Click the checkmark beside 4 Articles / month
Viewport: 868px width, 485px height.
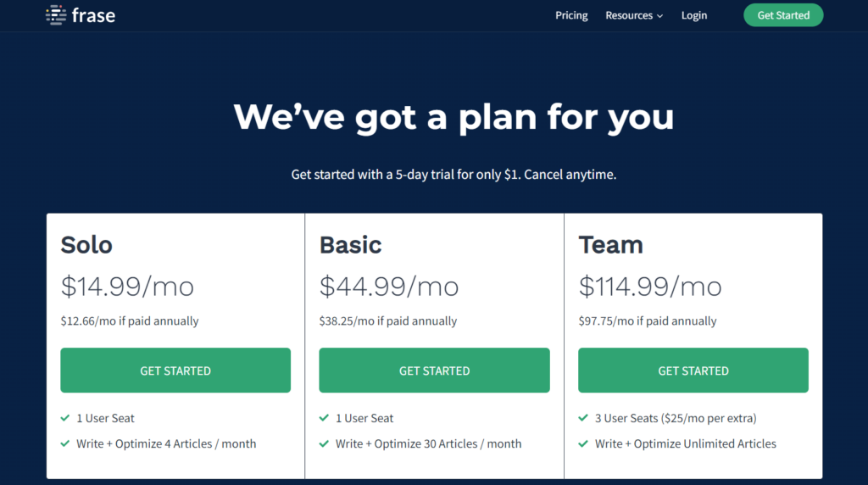[65, 443]
